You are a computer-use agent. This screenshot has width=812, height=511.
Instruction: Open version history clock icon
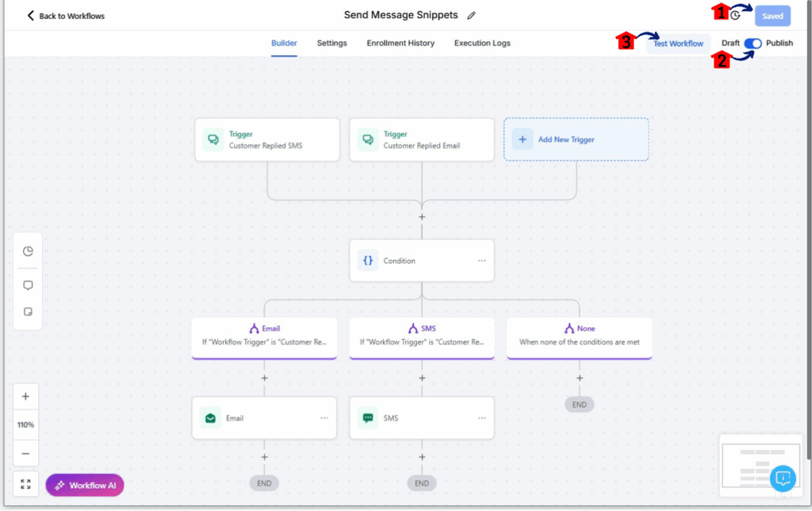735,16
